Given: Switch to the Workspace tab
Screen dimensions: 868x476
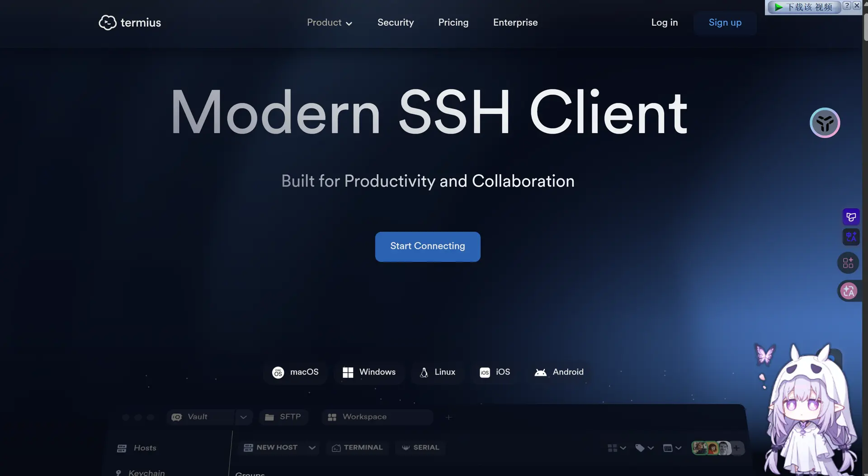Looking at the screenshot, I should pyautogui.click(x=377, y=417).
